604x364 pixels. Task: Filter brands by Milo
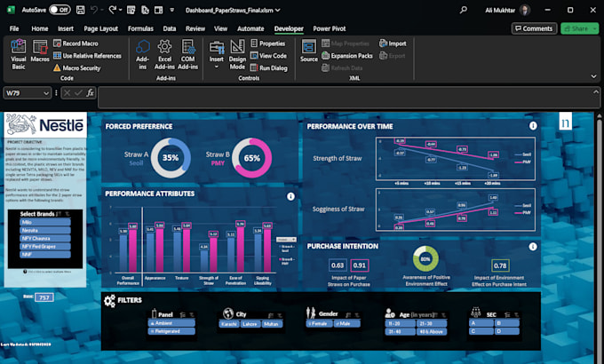tap(45, 222)
